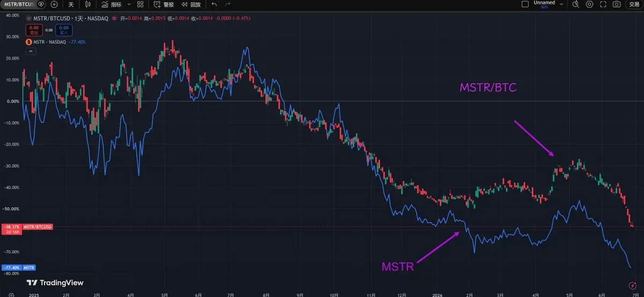Screen dimensions: 644x297
Task: Click the -80.00% scale label
Action: 11,273
